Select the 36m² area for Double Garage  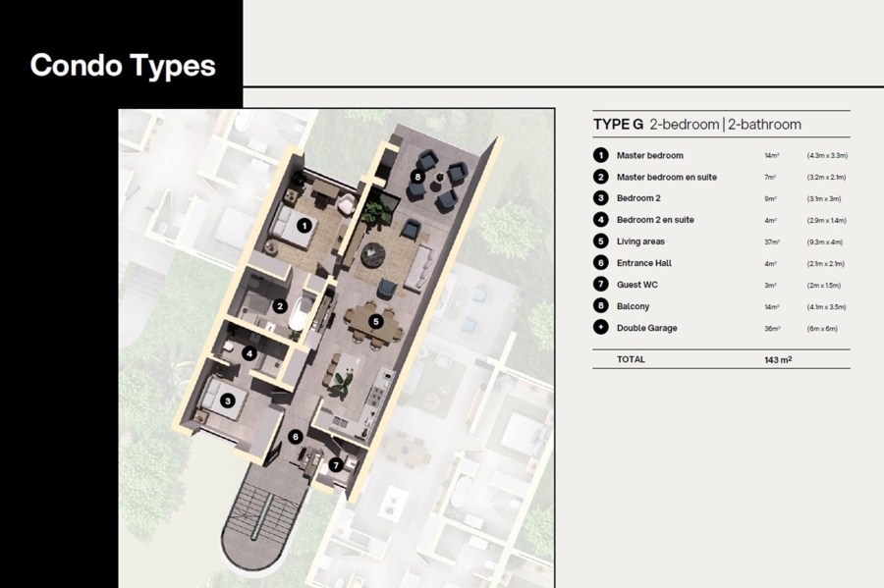(772, 328)
